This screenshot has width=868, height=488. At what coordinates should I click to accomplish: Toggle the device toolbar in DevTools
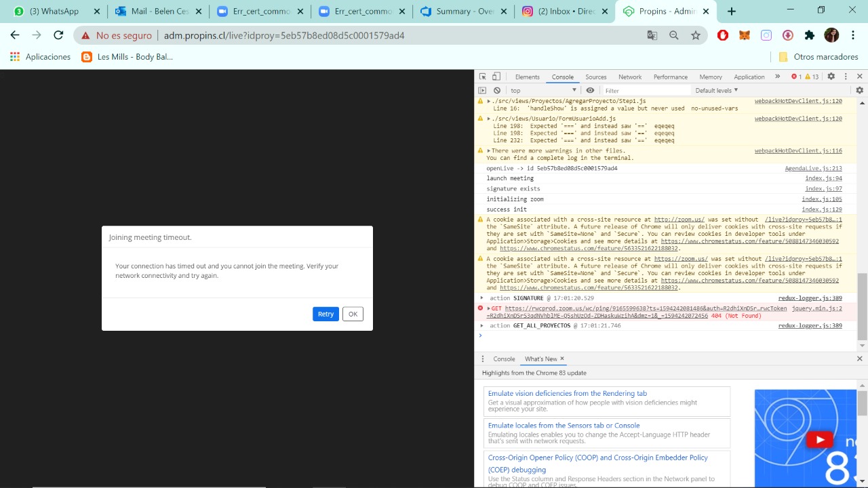point(496,77)
